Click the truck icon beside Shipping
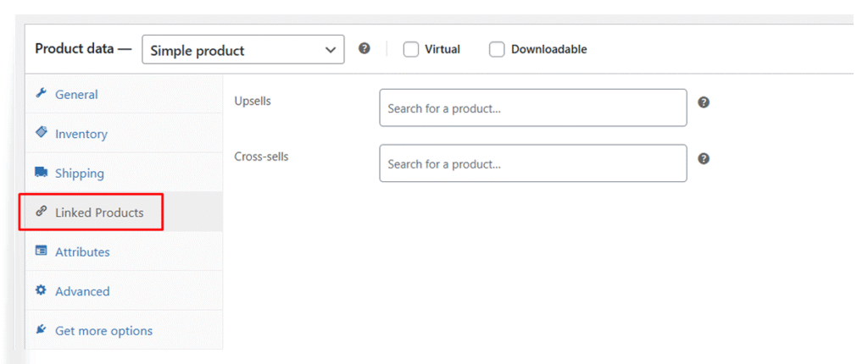This screenshot has height=364, width=868. tap(41, 173)
